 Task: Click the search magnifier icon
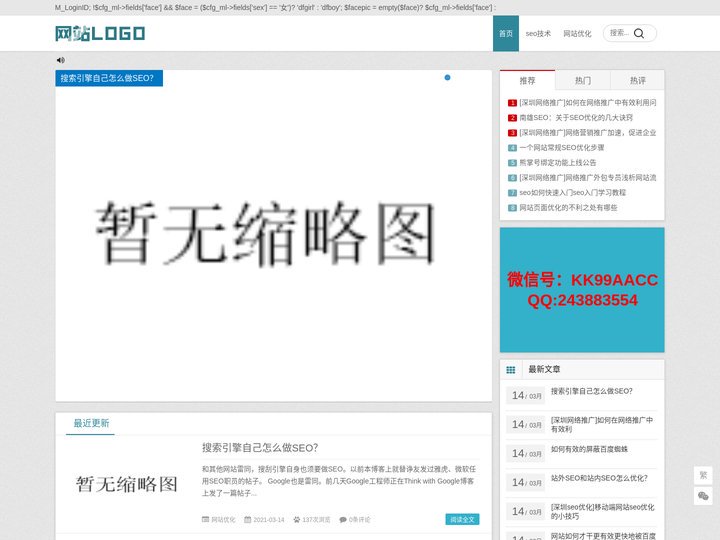coord(639,33)
